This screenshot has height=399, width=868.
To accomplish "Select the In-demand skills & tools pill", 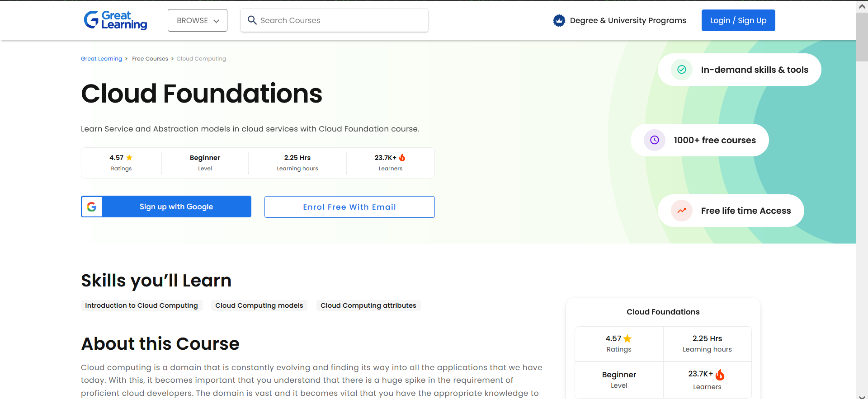I will click(x=740, y=70).
